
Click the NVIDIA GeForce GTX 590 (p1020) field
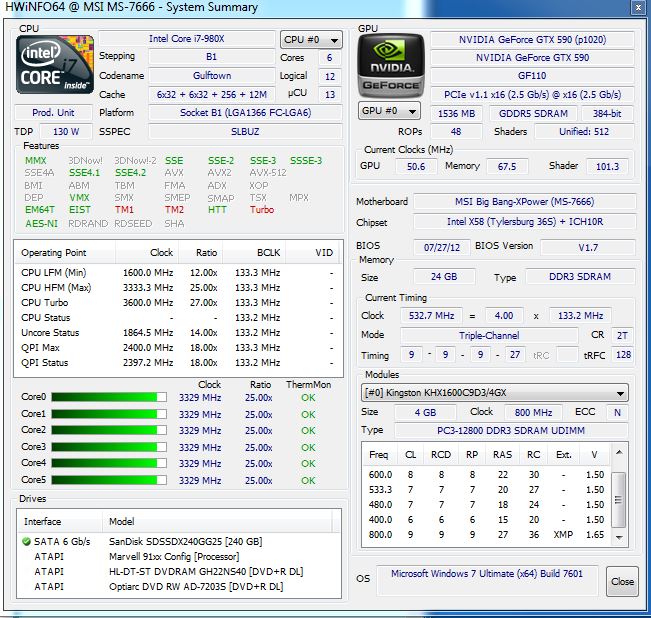point(532,39)
